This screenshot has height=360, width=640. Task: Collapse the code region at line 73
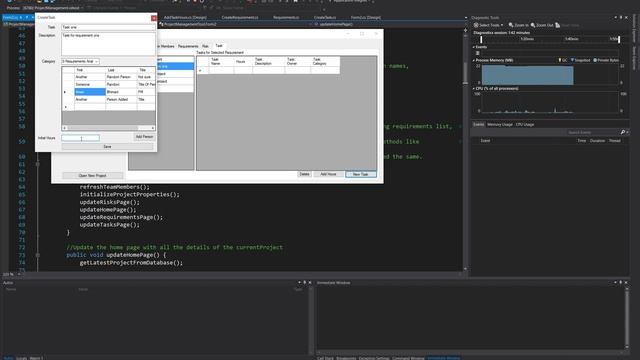pos(38,255)
